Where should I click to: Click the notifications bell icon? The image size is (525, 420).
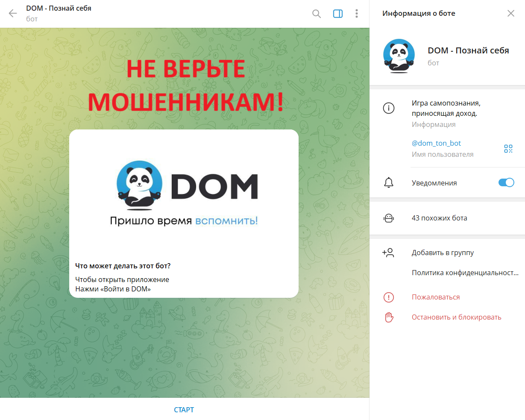click(388, 183)
